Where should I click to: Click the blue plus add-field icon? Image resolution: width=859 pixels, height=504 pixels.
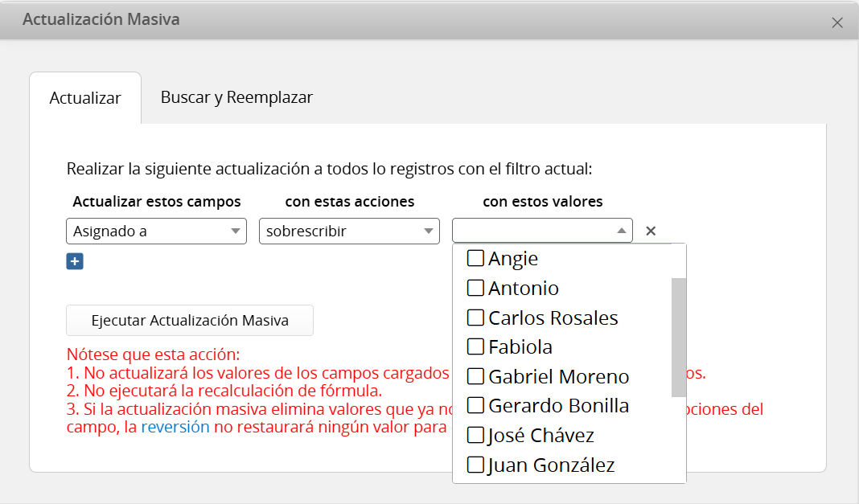[75, 261]
